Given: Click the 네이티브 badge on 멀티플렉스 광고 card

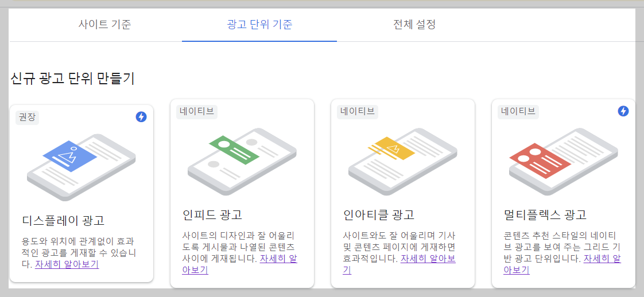Looking at the screenshot, I should pos(518,112).
